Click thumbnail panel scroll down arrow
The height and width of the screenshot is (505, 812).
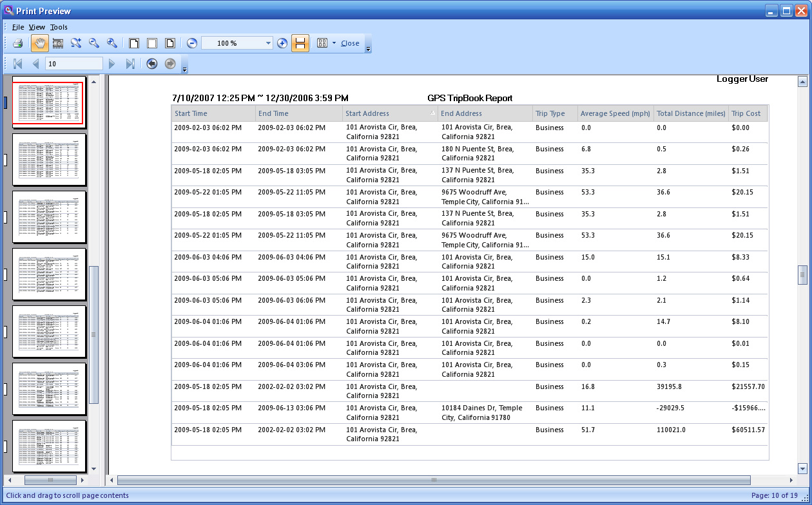pyautogui.click(x=93, y=468)
